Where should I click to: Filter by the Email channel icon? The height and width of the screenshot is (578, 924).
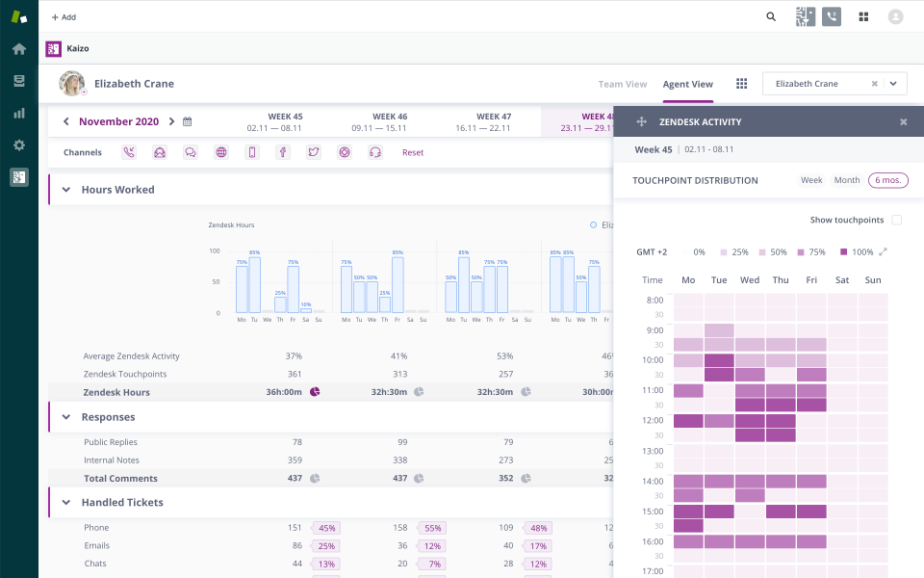(x=160, y=152)
